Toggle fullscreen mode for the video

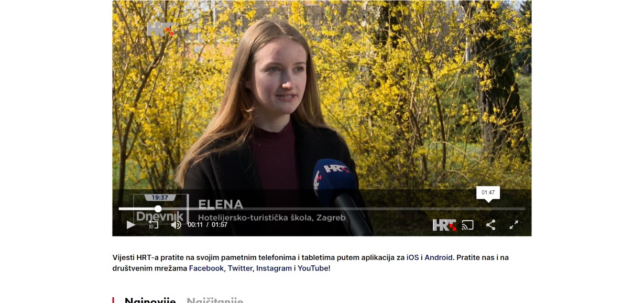[514, 225]
